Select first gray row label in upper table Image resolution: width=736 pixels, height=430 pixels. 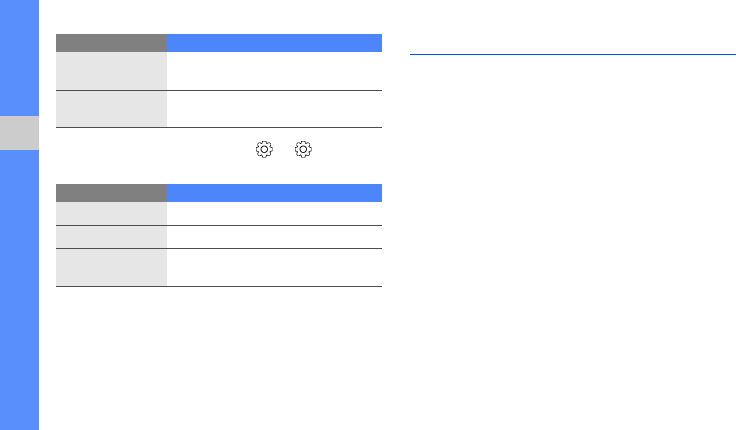click(x=111, y=71)
